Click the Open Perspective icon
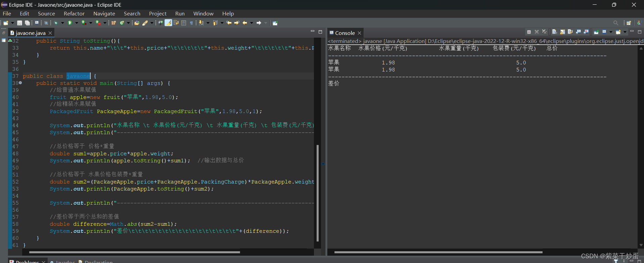The height and width of the screenshot is (263, 644). [629, 23]
